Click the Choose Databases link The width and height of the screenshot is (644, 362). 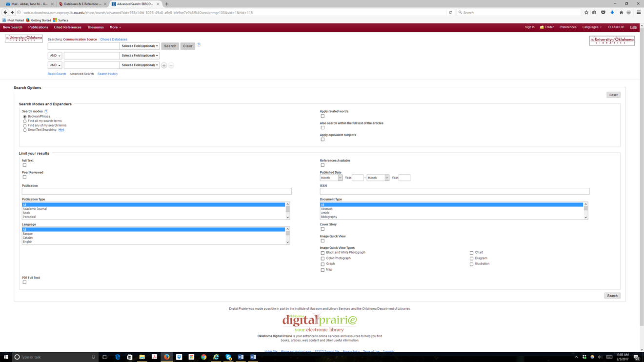(x=114, y=40)
